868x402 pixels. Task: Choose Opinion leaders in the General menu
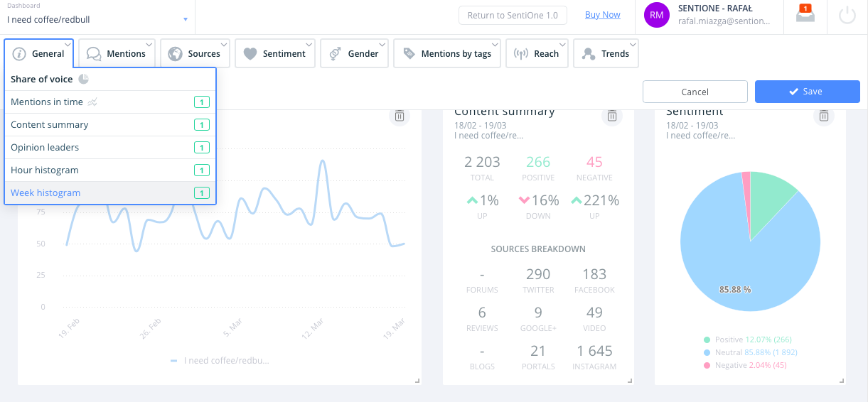click(45, 148)
